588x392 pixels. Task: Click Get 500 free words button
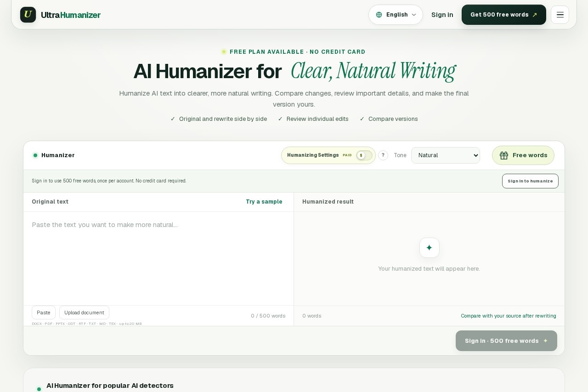504,15
